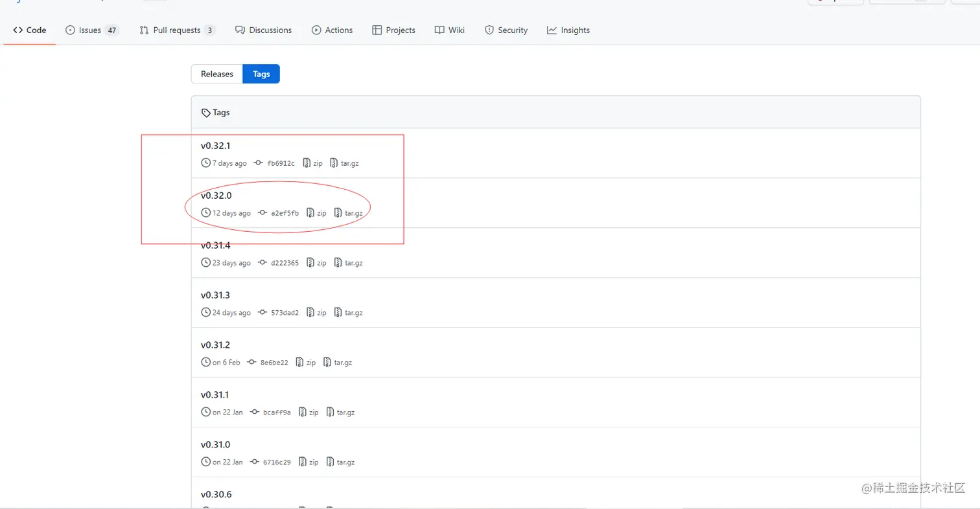Open tag v0.32.1
The image size is (980, 509).
[x=215, y=146]
